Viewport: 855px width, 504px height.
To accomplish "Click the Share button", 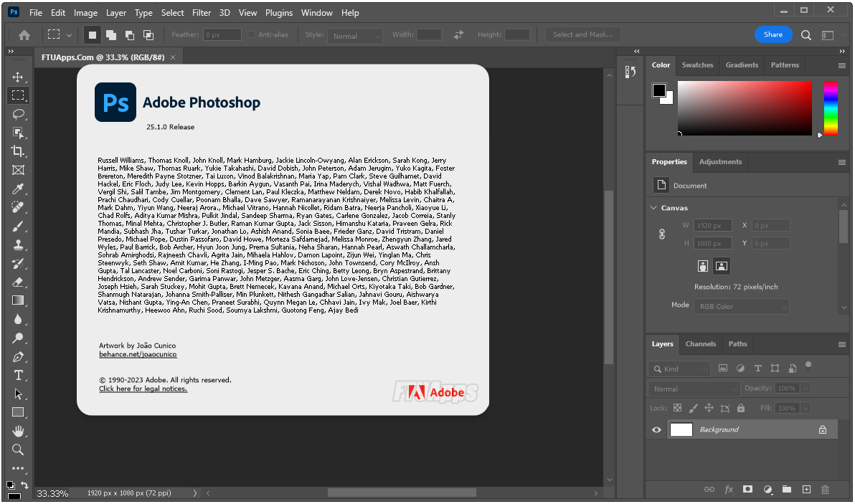I will pyautogui.click(x=773, y=34).
